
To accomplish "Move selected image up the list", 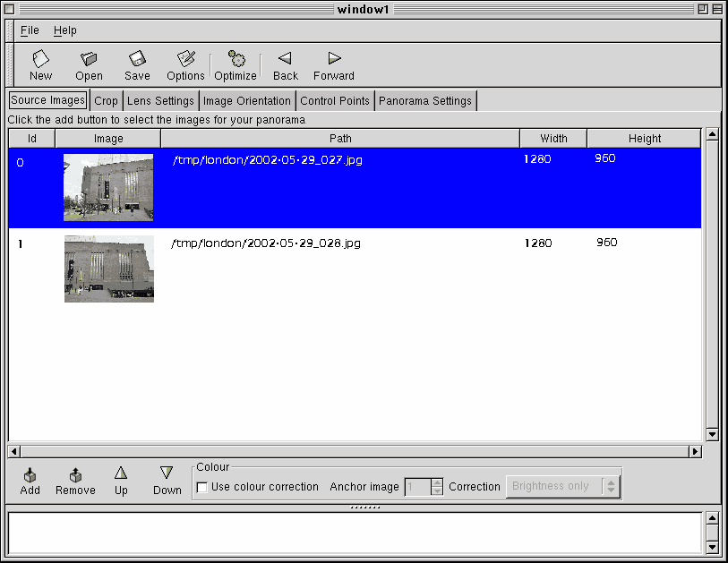I will coord(121,481).
